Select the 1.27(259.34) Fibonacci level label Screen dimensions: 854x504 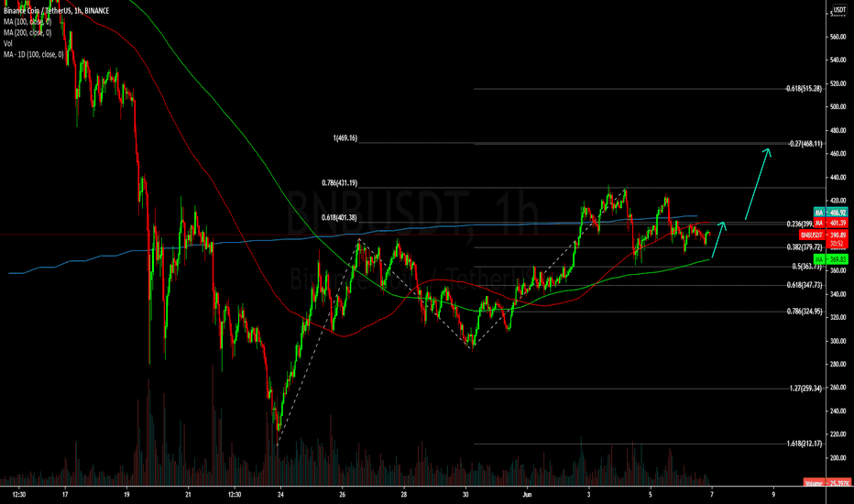806,389
